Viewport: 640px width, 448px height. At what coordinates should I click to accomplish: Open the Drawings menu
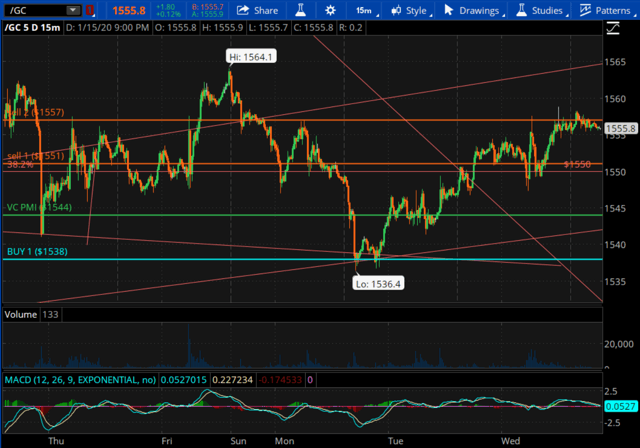473,10
